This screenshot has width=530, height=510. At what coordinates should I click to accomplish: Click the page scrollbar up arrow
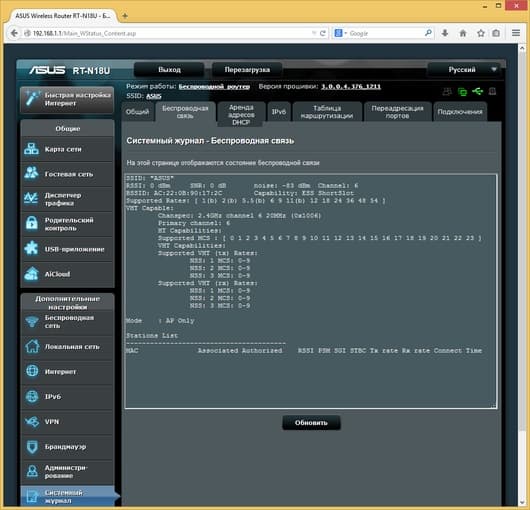pyautogui.click(x=522, y=49)
